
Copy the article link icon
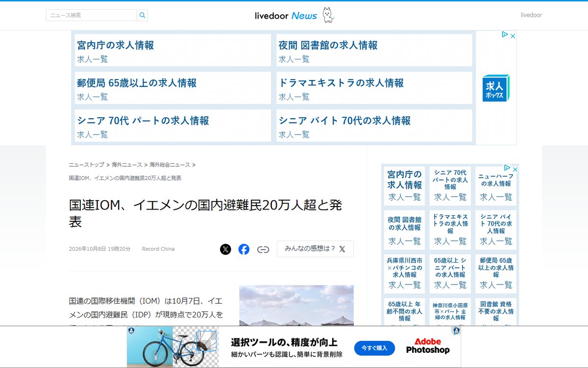coord(263,249)
